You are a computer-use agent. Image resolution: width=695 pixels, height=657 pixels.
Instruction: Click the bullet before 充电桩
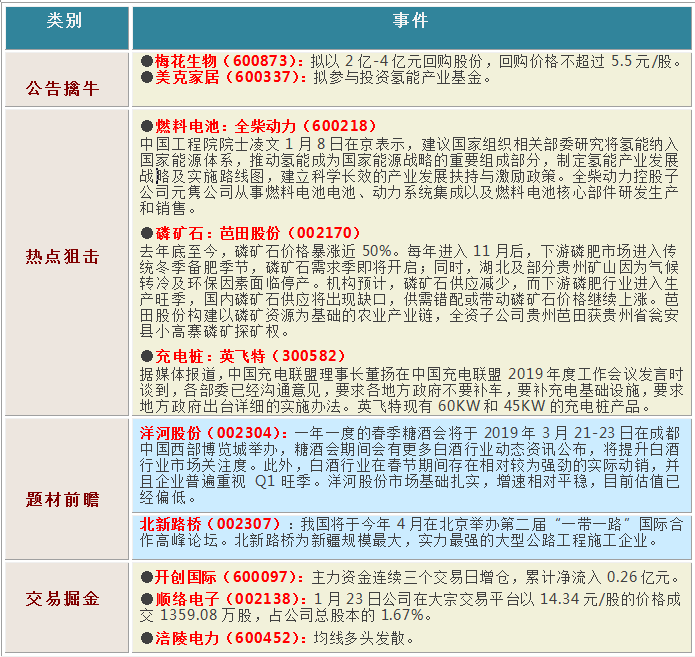147,356
